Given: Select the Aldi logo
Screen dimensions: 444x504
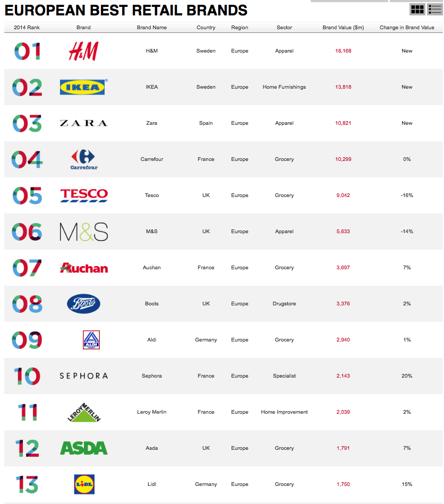Looking at the screenshot, I should [x=91, y=340].
